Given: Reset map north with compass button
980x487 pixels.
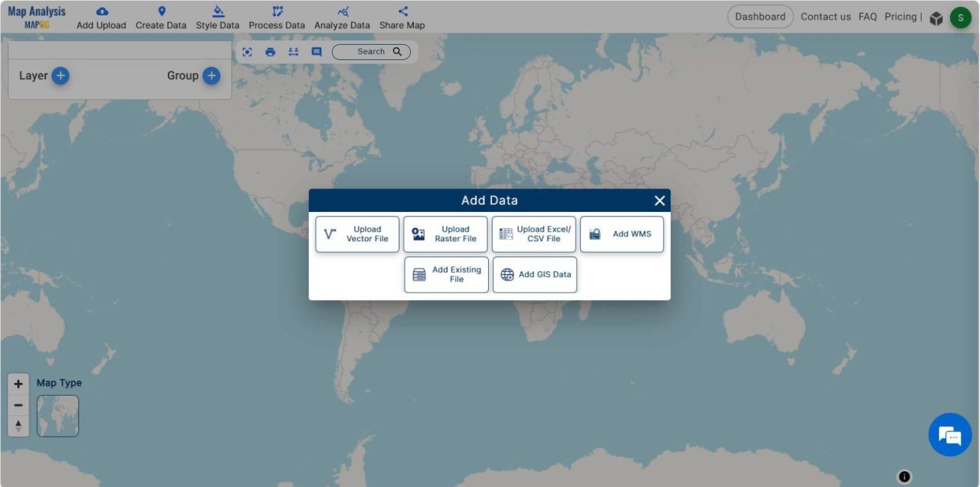Looking at the screenshot, I should tap(19, 426).
